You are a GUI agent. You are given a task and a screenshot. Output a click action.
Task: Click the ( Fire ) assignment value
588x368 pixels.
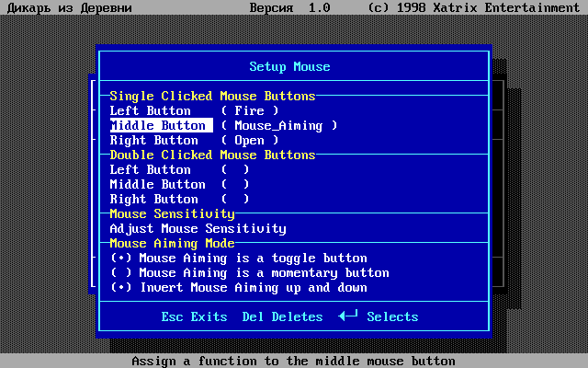point(250,110)
